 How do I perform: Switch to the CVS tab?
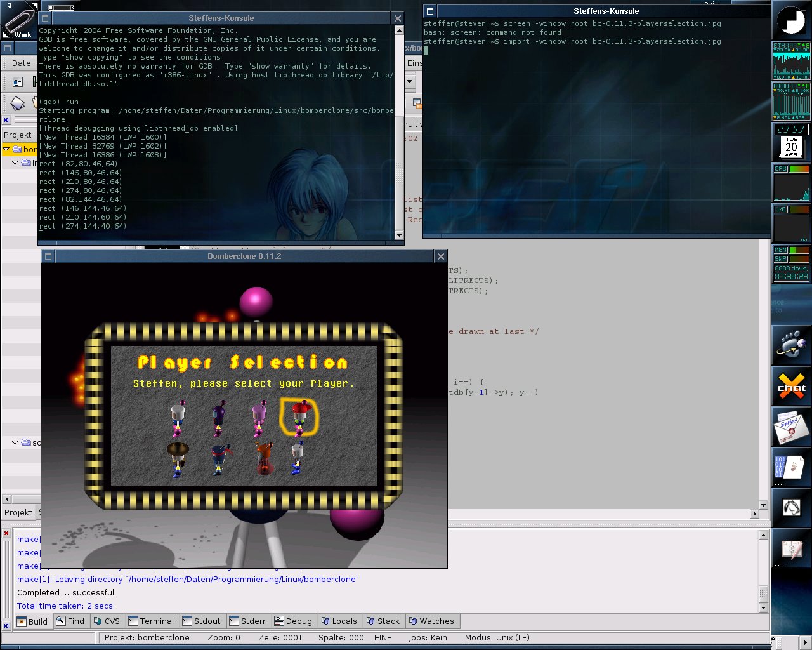107,621
